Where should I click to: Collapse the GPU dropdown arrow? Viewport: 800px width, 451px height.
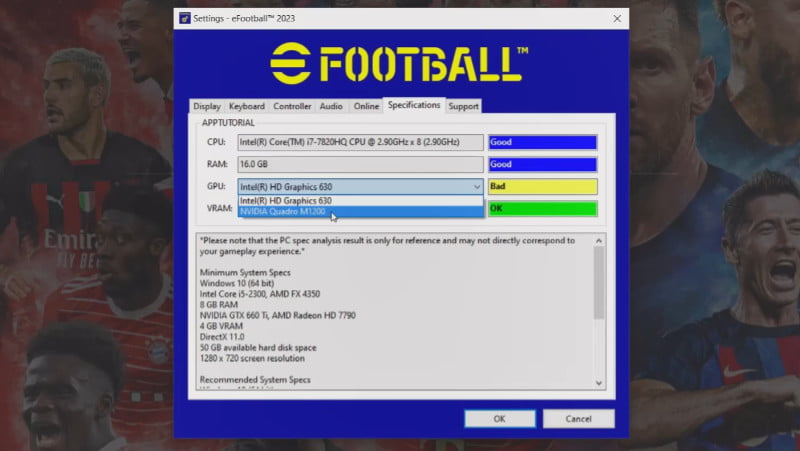(x=477, y=187)
